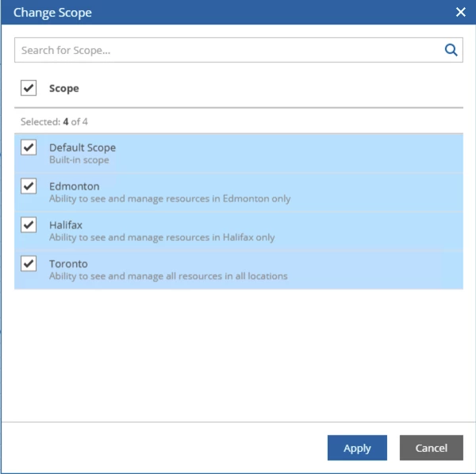476x474 pixels.
Task: Click the magnifying glass search icon
Action: tap(451, 50)
